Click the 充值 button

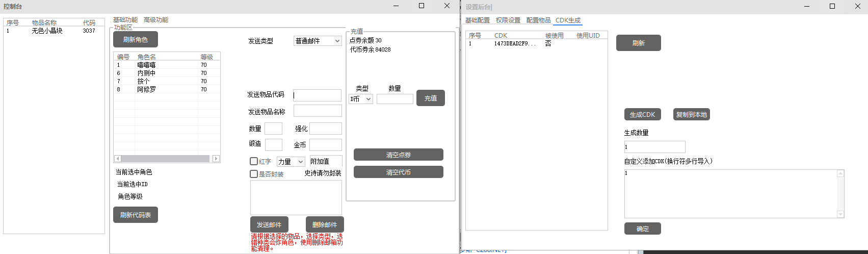(431, 98)
